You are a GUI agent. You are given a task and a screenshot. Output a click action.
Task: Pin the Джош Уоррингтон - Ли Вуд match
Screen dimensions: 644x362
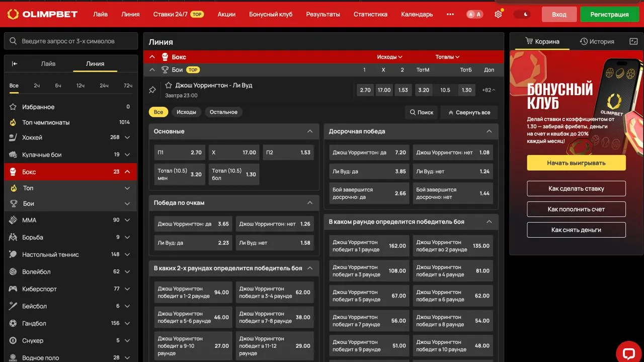[x=152, y=90]
